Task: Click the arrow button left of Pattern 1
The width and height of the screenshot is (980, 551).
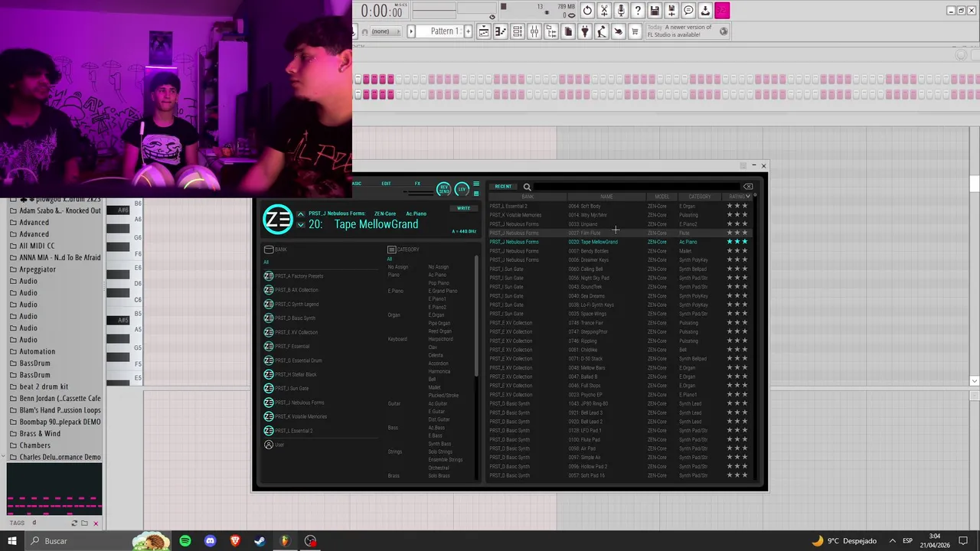Action: (411, 31)
